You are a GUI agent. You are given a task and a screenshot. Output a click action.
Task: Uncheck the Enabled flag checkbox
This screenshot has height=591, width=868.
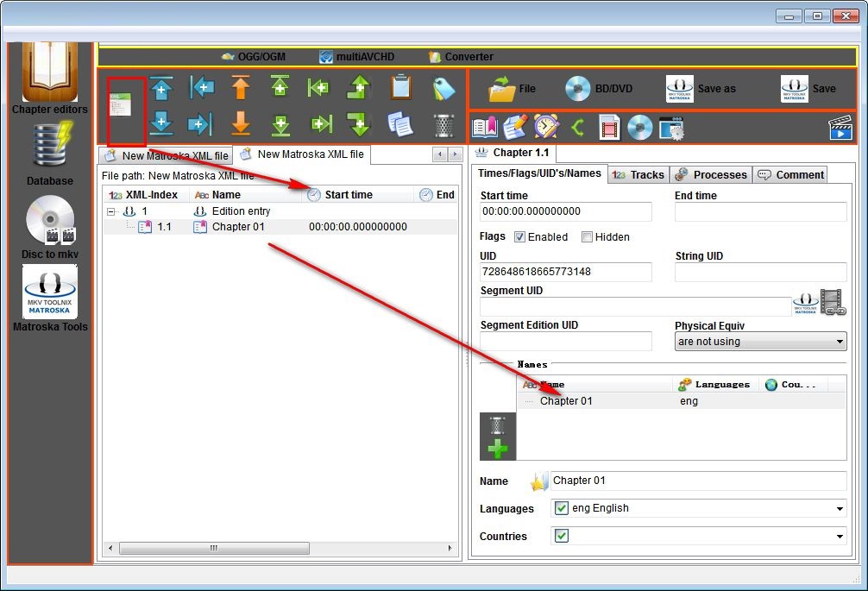(x=520, y=237)
